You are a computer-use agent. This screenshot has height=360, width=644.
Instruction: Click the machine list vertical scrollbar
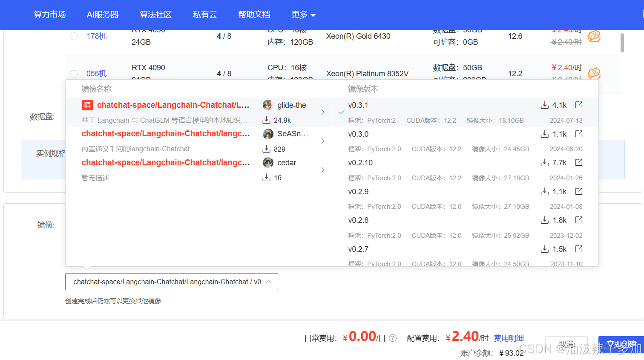pos(622,43)
